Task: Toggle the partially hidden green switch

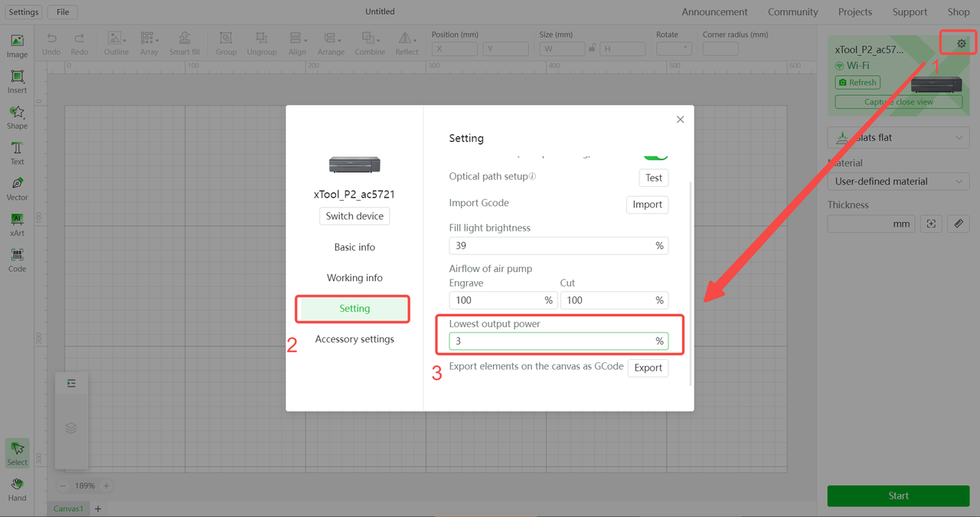Action: click(x=655, y=155)
